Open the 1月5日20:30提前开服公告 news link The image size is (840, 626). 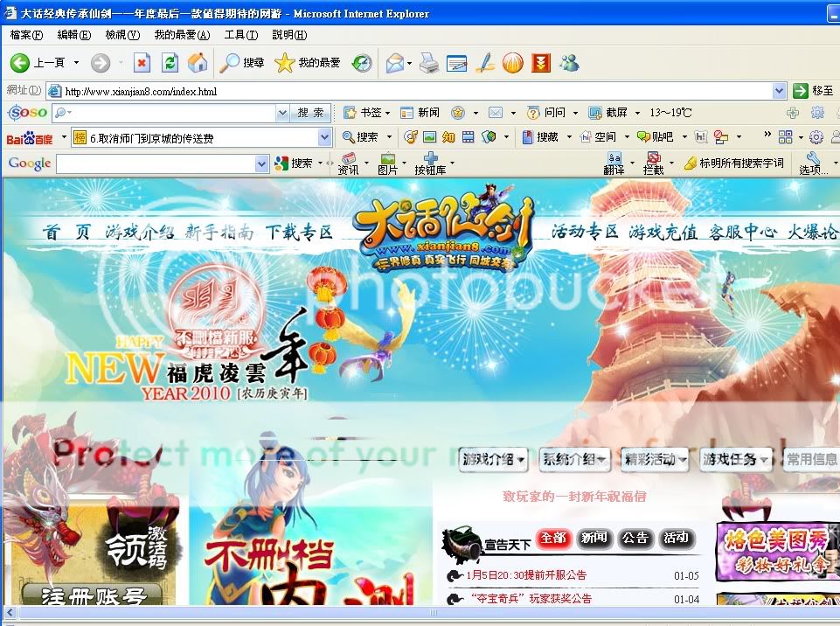(526, 575)
